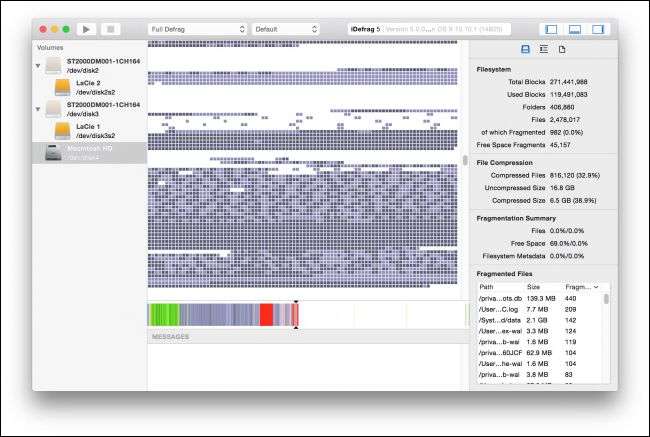650x437 pixels.
Task: Toggle the bottom messages panel visibility
Action: [575, 30]
